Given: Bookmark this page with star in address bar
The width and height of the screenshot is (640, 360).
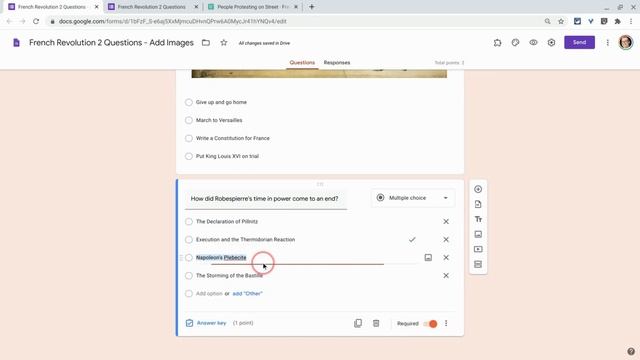Looking at the screenshot, I should (x=561, y=21).
